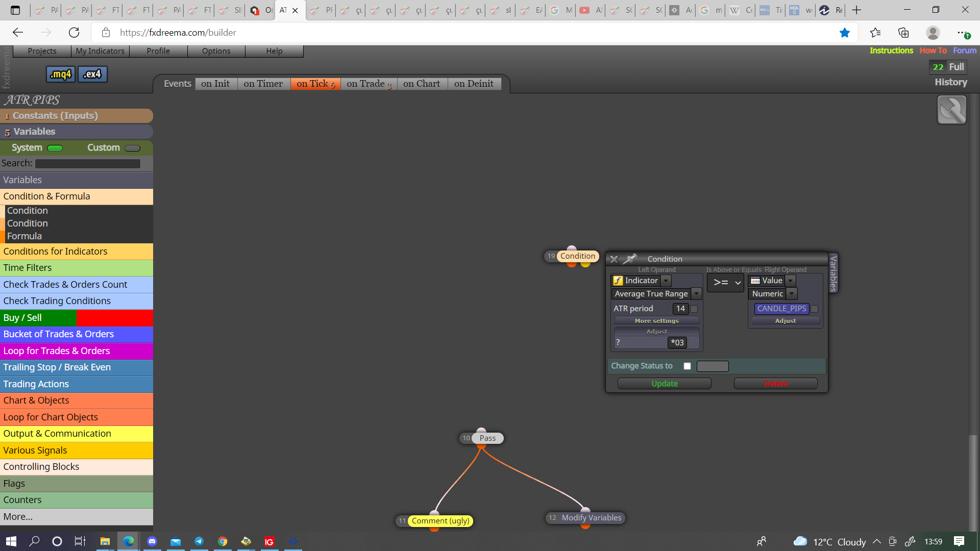Viewport: 980px width, 551px height.
Task: Select the Pass block 10
Action: click(487, 438)
